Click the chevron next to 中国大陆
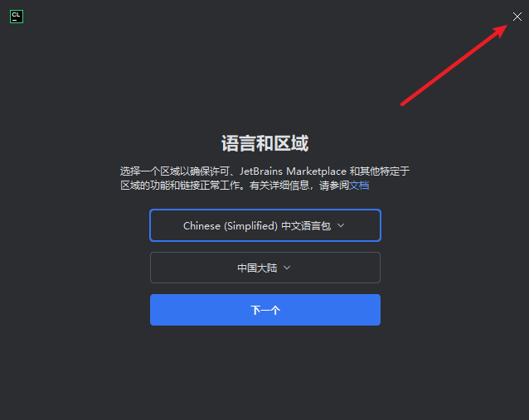529x420 pixels. [287, 268]
